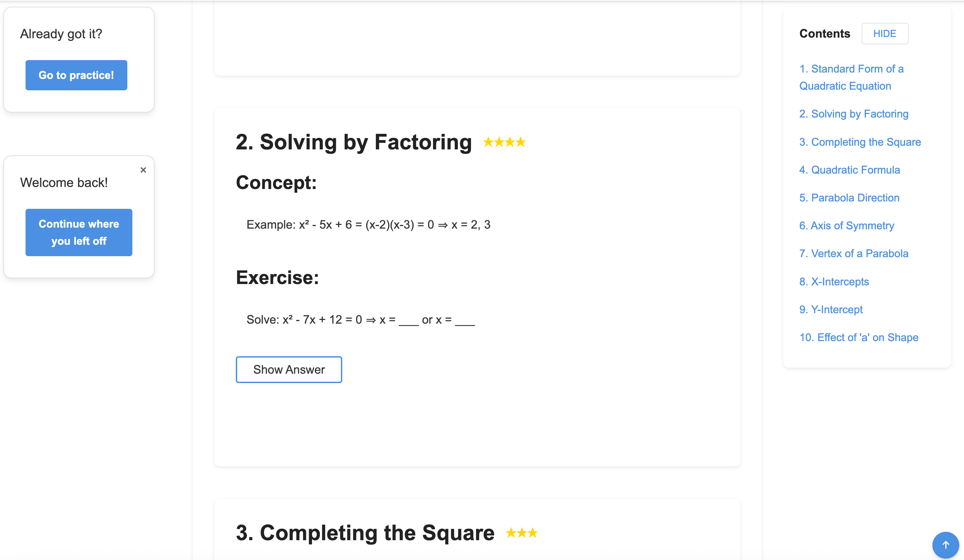Viewport: 964px width, 560px height.
Task: Open the Parabola Direction contents link
Action: tap(849, 198)
